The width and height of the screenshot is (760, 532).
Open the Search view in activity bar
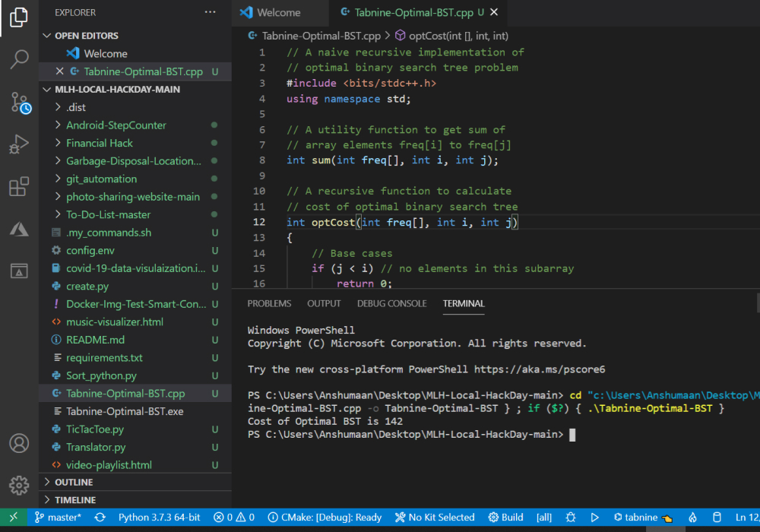click(19, 59)
